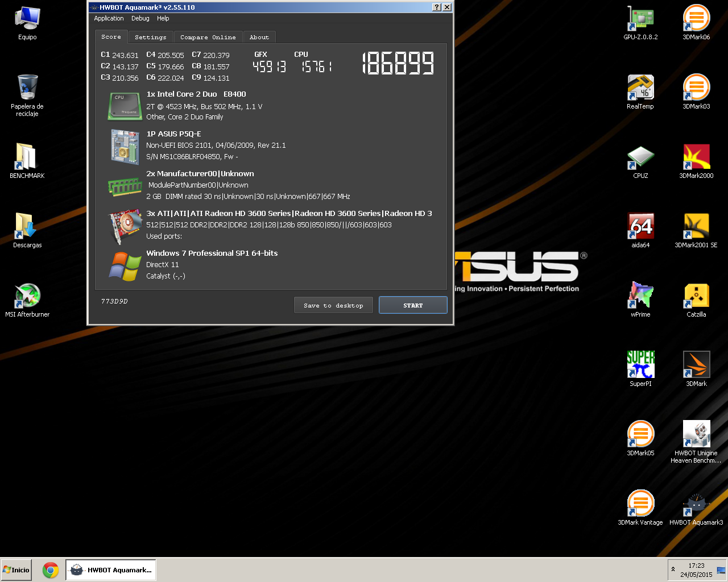Open Papelera de reciclaje icon
728x582 pixels.
pyautogui.click(x=27, y=95)
